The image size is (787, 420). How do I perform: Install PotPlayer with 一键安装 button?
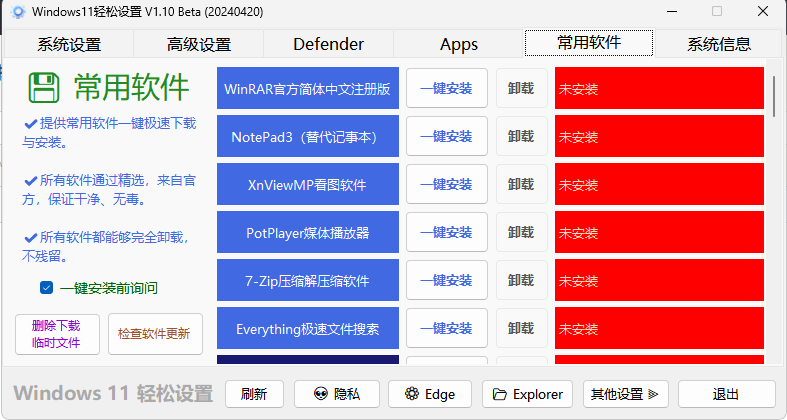[446, 233]
